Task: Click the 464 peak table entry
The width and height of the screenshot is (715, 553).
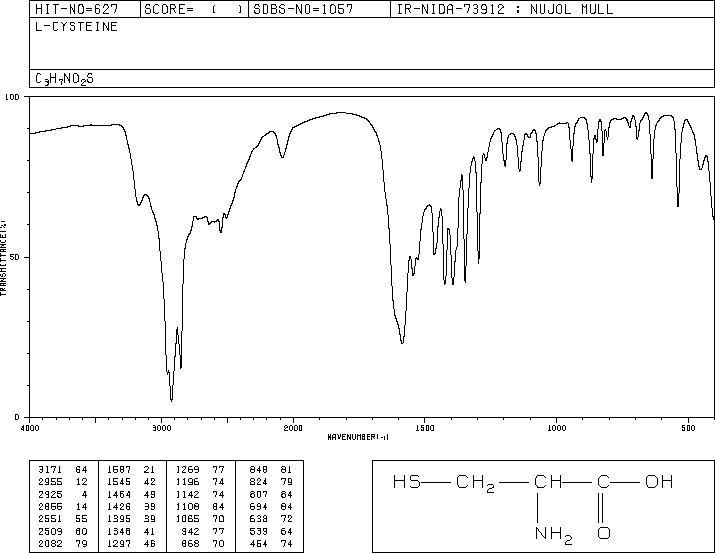Action: (x=271, y=544)
